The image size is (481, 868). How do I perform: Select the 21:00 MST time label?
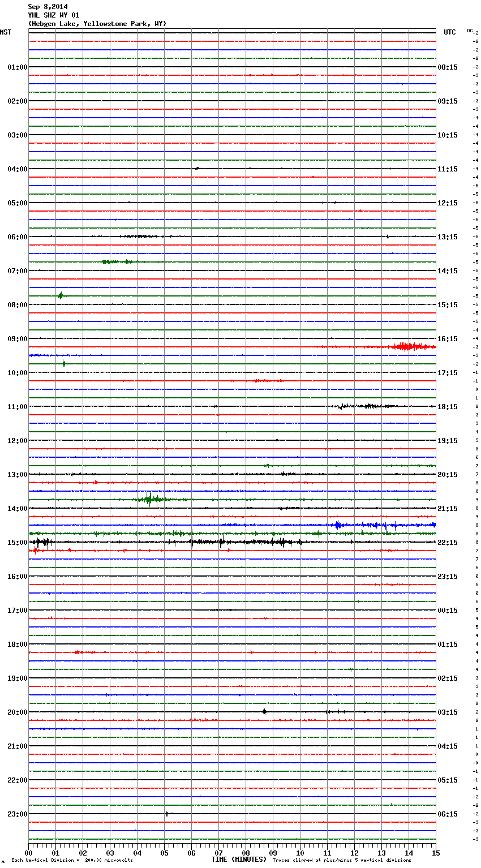pyautogui.click(x=17, y=746)
